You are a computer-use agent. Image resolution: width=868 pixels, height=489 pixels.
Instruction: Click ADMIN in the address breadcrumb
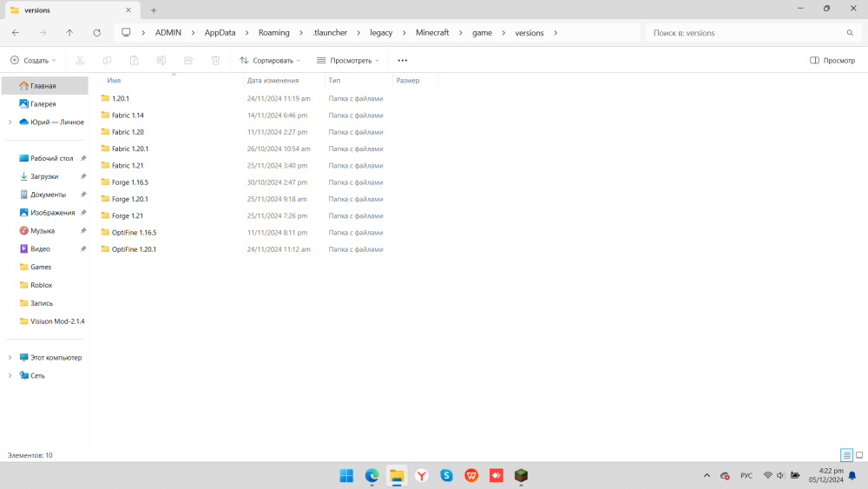point(168,33)
